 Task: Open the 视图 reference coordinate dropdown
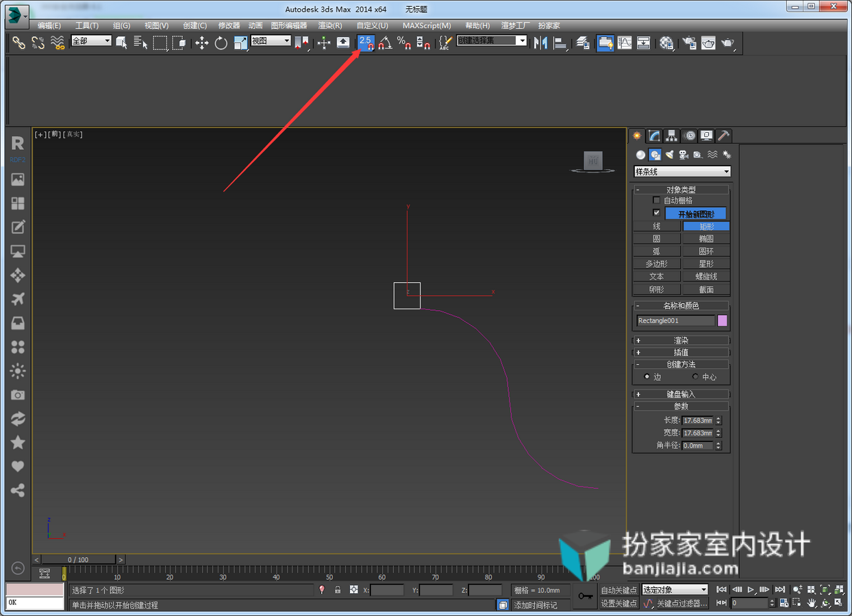[x=271, y=41]
